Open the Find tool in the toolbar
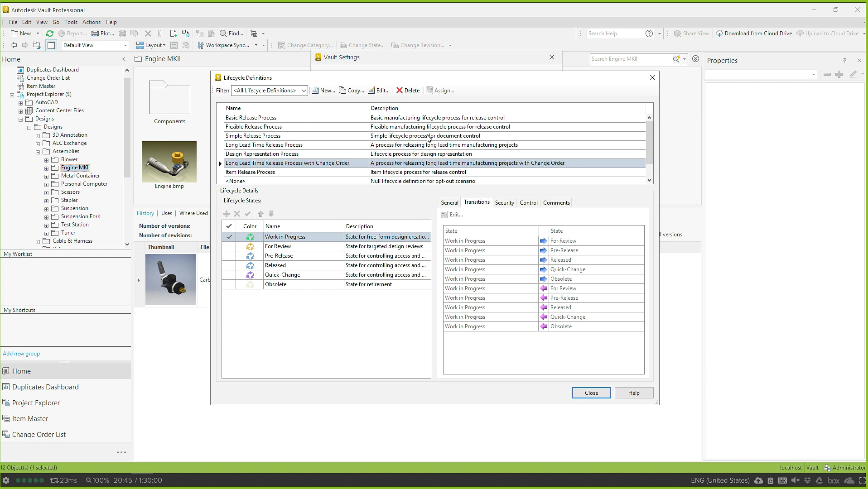 click(x=231, y=34)
